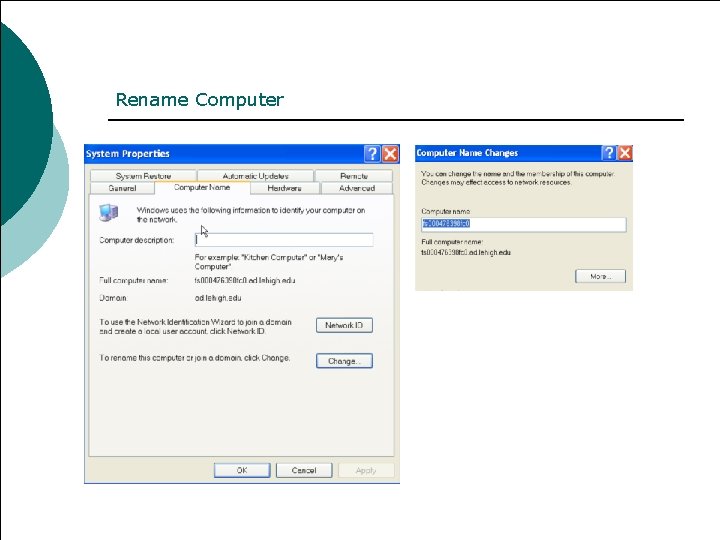Click the Computer description input field
This screenshot has height=540, width=720.
pos(284,240)
